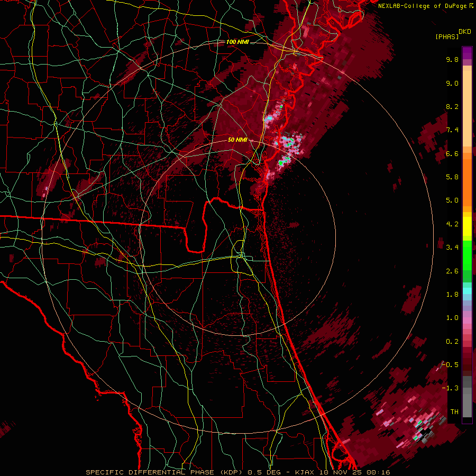Select the 9.8 scale value
Screen dimensions: 476x476
click(452, 59)
